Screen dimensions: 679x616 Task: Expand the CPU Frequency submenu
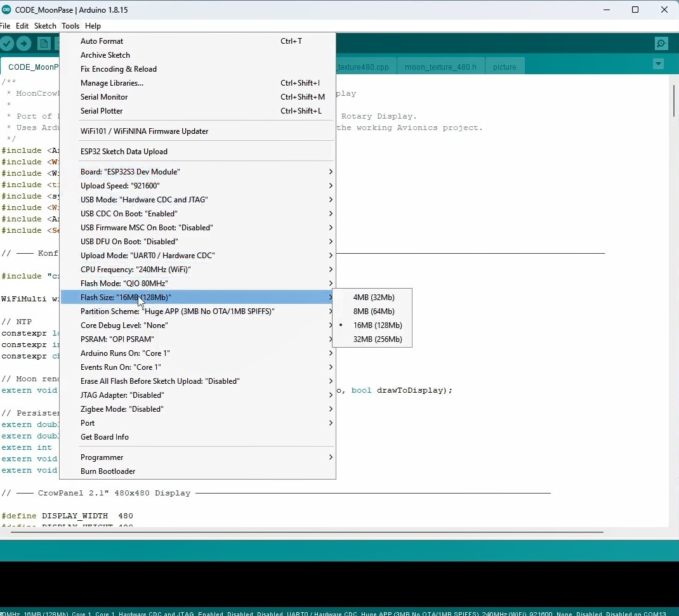[198, 269]
